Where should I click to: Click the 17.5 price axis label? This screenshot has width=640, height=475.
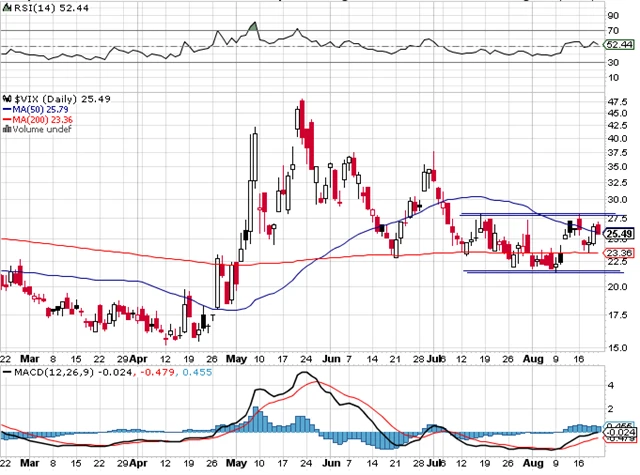click(x=618, y=315)
